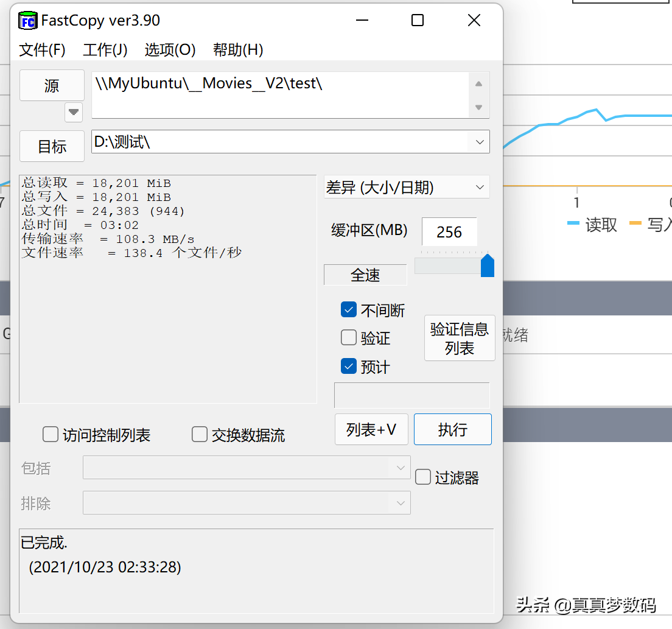Screen dimensions: 672x629
Task: Maximize the FastCopy window
Action: click(x=418, y=21)
